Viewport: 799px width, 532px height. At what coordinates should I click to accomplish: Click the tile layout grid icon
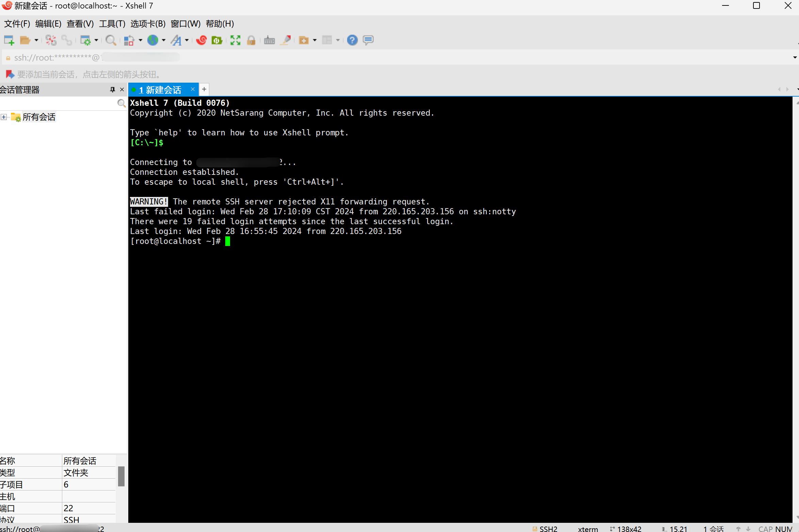[x=327, y=40]
